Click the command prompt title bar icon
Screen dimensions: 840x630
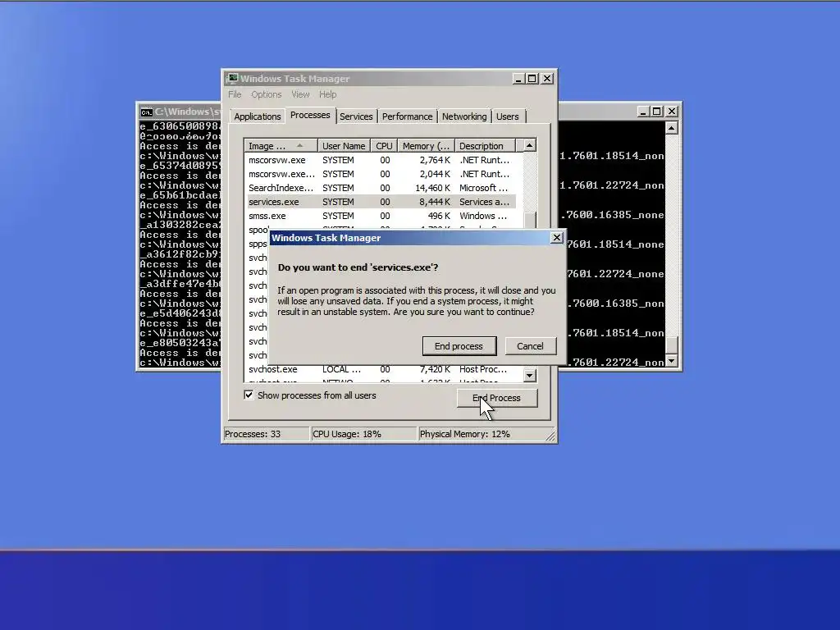pyautogui.click(x=146, y=112)
